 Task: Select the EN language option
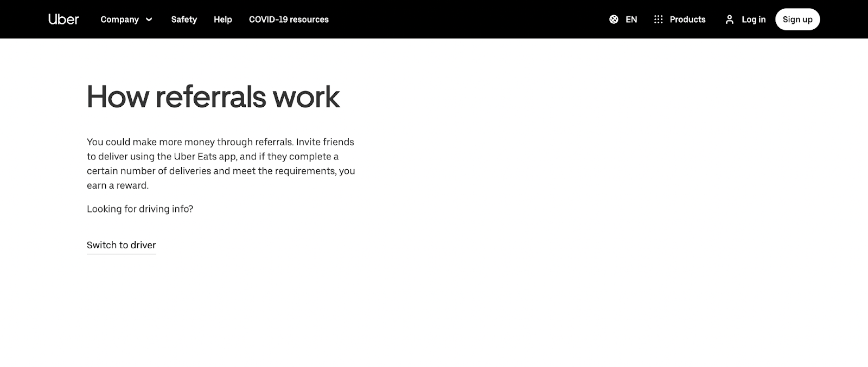pyautogui.click(x=631, y=20)
